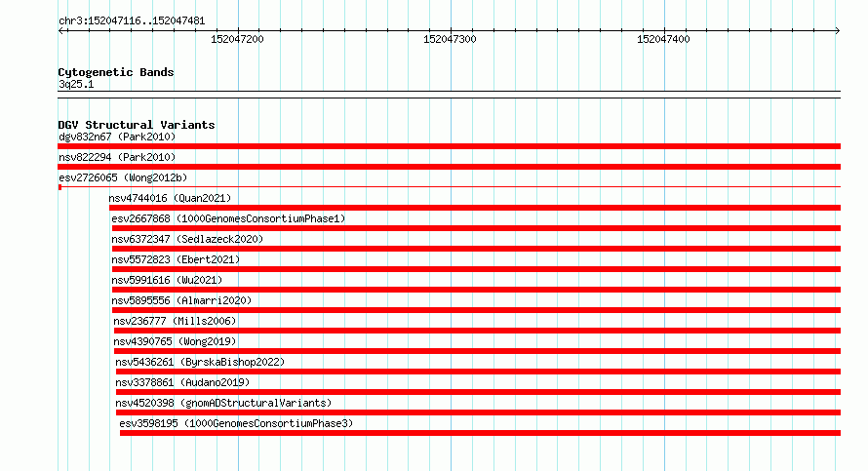
Task: Click ruler position 152047400
Action: point(663,39)
